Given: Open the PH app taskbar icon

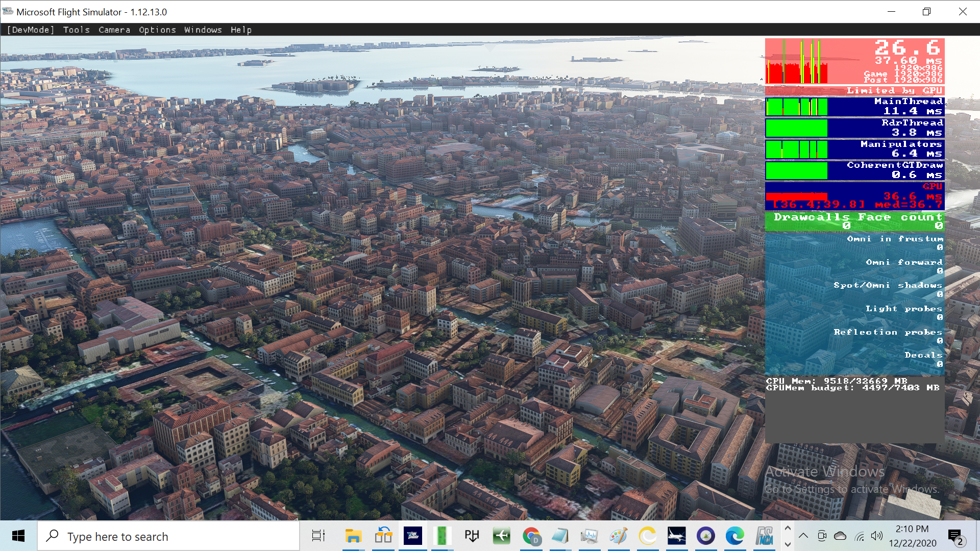Looking at the screenshot, I should point(472,536).
